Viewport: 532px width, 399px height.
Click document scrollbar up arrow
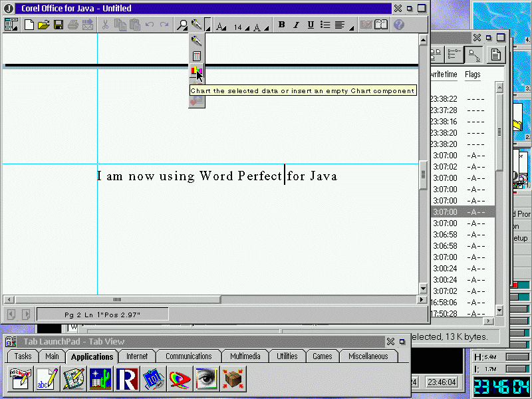click(423, 40)
